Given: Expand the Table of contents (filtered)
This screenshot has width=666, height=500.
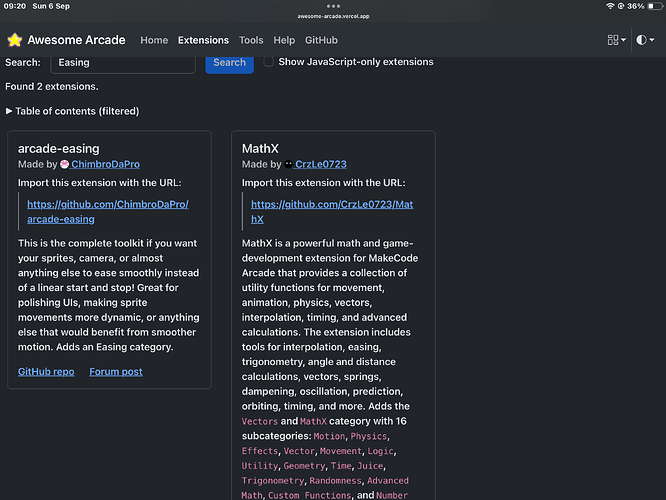Looking at the screenshot, I should pos(72,111).
